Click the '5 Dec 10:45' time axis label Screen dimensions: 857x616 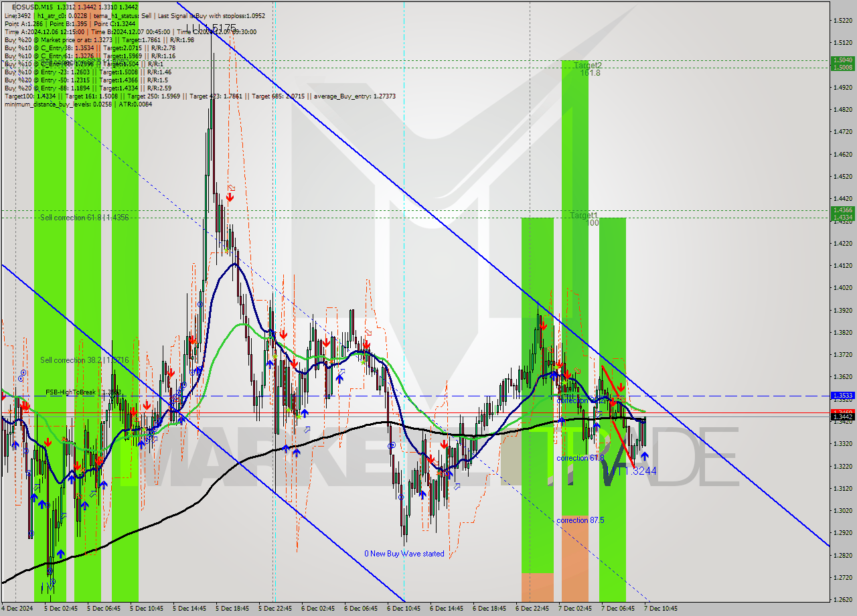click(147, 609)
